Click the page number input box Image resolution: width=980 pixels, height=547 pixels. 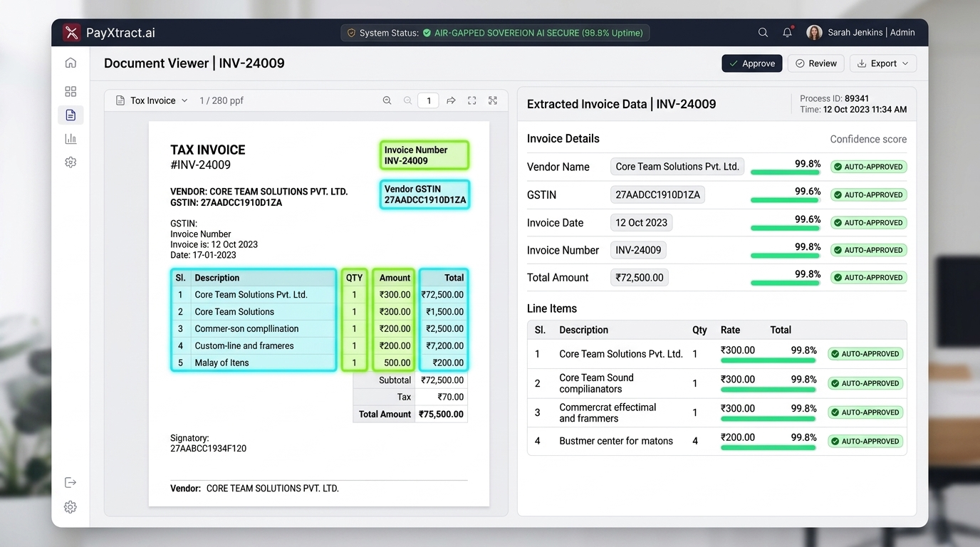pyautogui.click(x=429, y=100)
